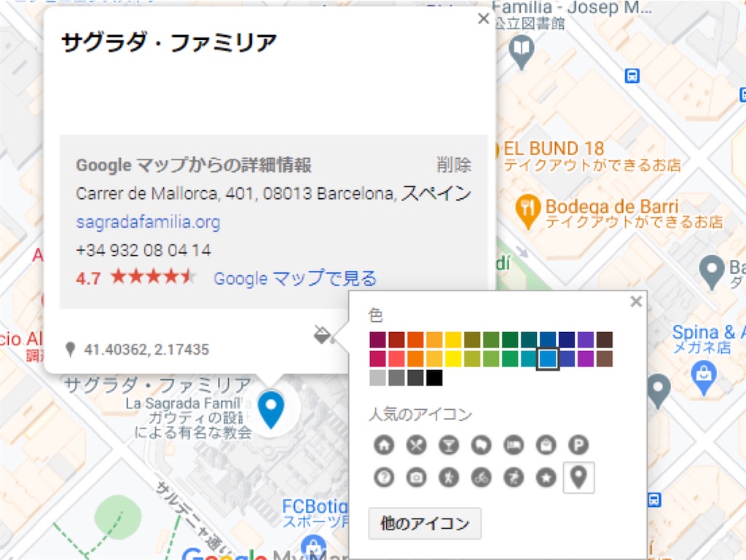Viewport: 746px width, 560px height.
Task: Choose the hiker walking icon
Action: [449, 477]
